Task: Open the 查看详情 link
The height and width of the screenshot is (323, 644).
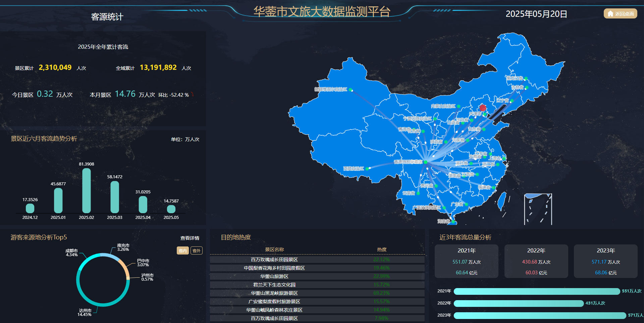Action: point(190,238)
